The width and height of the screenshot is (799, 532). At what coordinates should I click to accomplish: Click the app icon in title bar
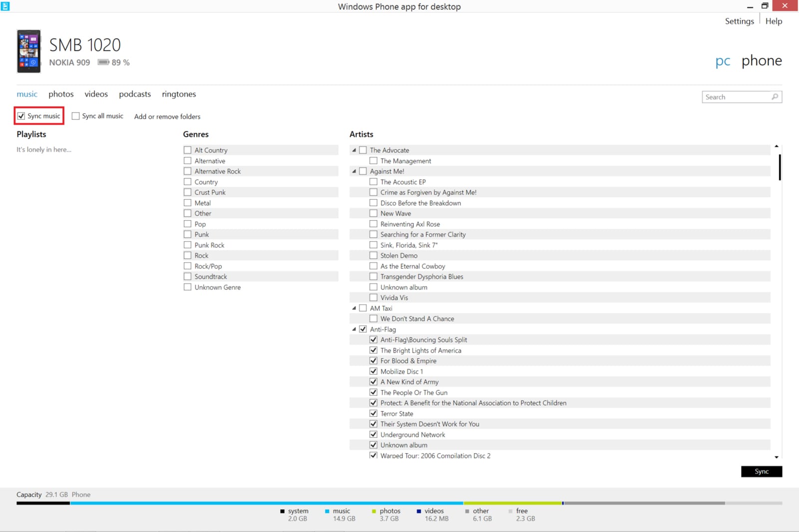5,6
